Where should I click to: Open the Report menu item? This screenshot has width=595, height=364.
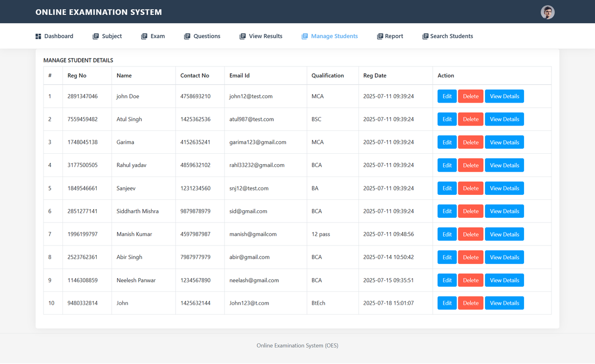(x=390, y=36)
